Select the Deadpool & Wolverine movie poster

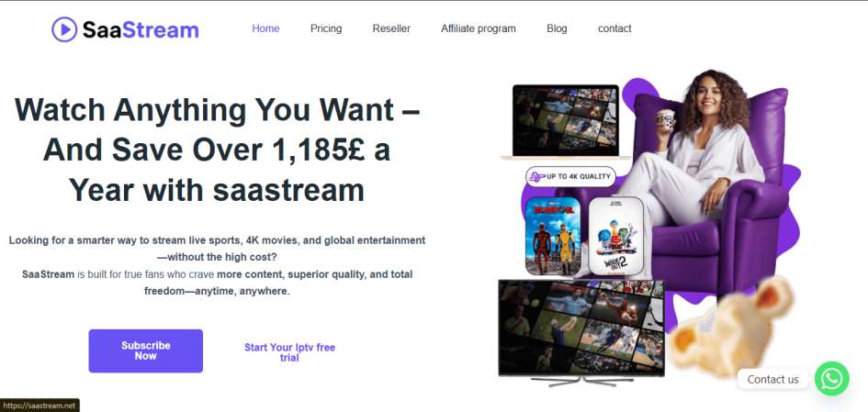coord(552,235)
